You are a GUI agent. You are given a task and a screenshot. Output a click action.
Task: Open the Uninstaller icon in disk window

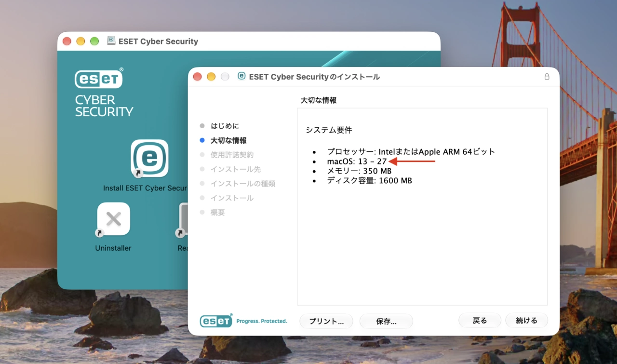tap(113, 219)
